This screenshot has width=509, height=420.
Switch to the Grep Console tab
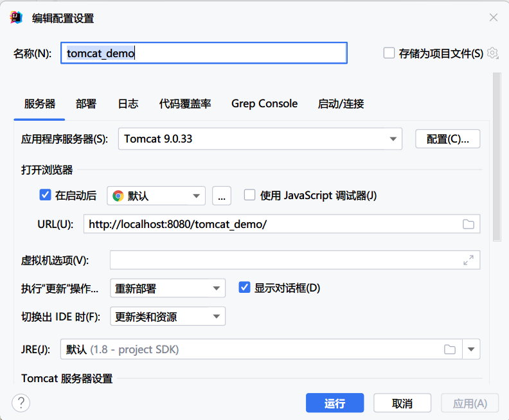pos(264,104)
